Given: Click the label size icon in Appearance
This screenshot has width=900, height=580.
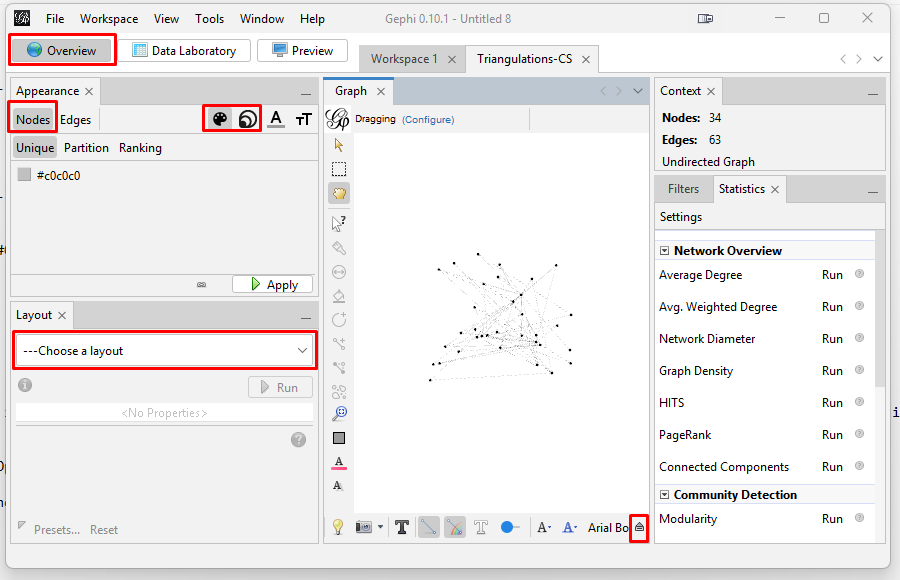Looking at the screenshot, I should click(304, 119).
